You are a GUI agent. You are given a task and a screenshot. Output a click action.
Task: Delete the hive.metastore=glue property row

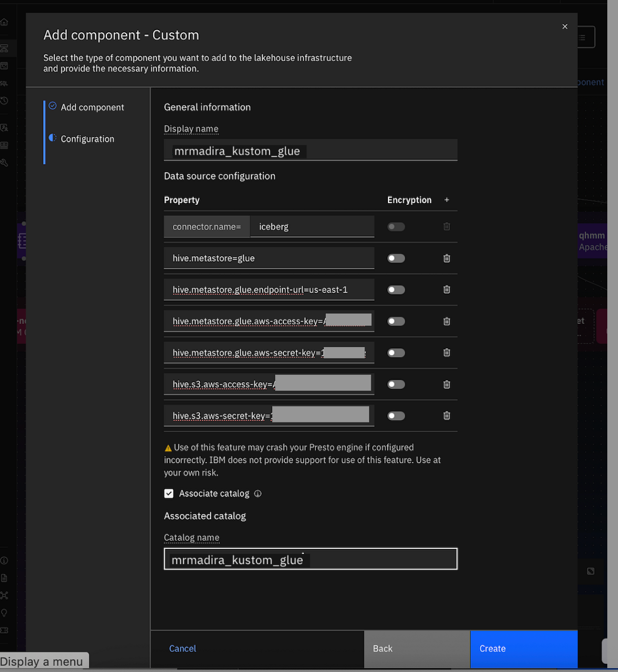tap(447, 258)
